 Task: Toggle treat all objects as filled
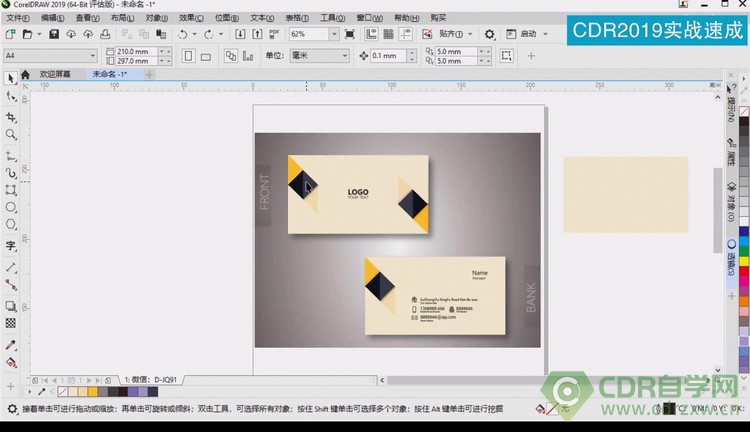(506, 56)
